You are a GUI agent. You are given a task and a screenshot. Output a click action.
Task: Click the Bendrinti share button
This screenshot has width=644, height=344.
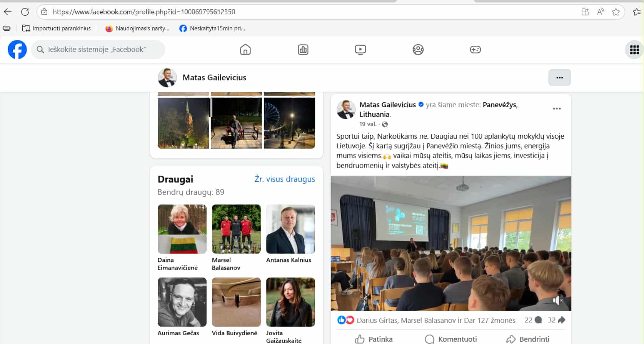528,339
